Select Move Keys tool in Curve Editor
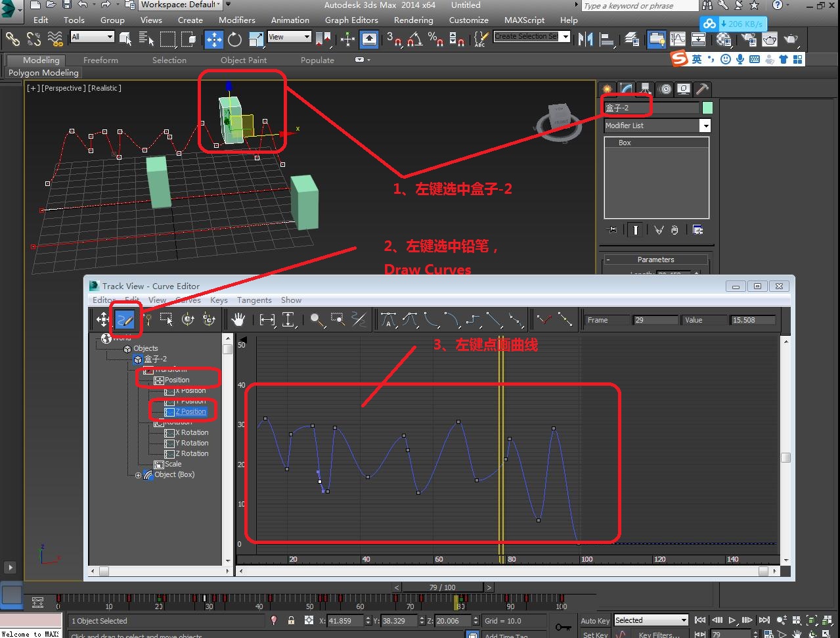Viewport: 840px width, 638px height. point(102,320)
